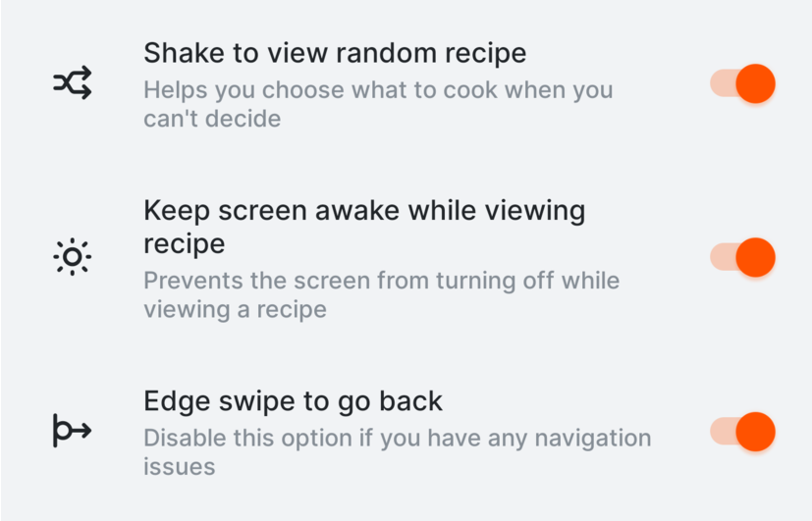This screenshot has width=812, height=521.
Task: Click the 'Disable this option if you have' description
Action: click(398, 452)
